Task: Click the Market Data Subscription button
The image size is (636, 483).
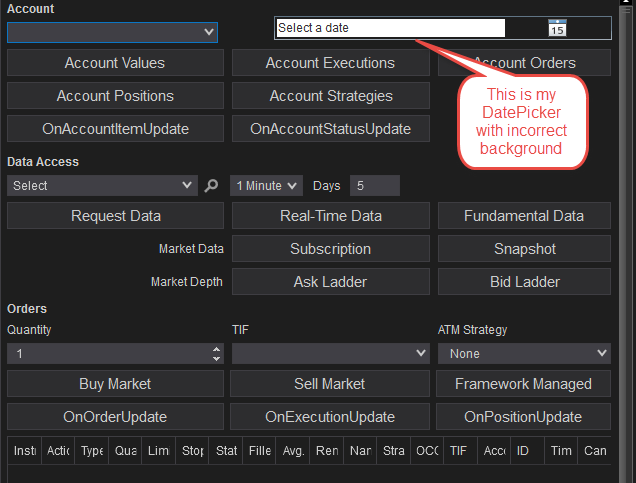Action: (331, 249)
